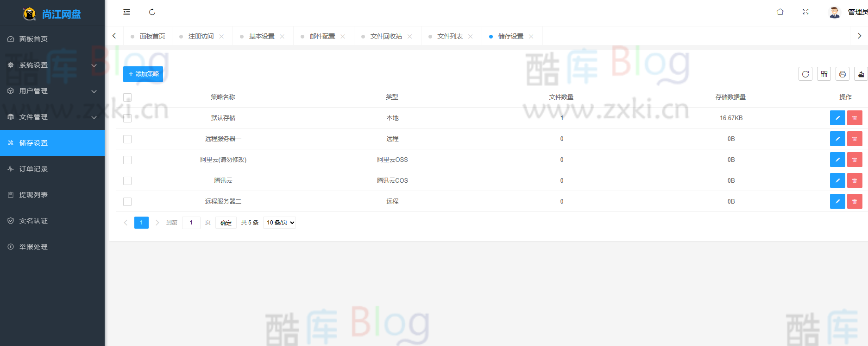Image resolution: width=868 pixels, height=346 pixels.
Task: Open the administrator avatar menu
Action: [x=848, y=12]
